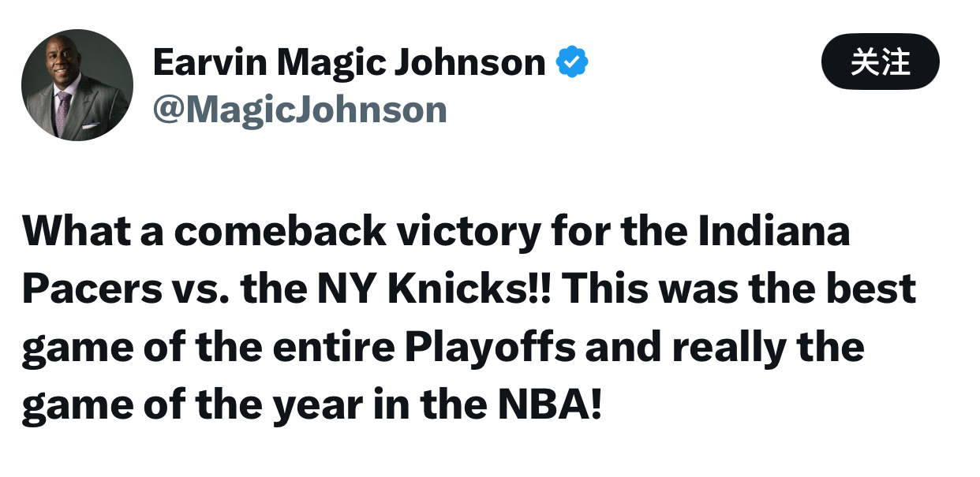
Task: Click the blue verified checkmark badge
Action: [572, 62]
